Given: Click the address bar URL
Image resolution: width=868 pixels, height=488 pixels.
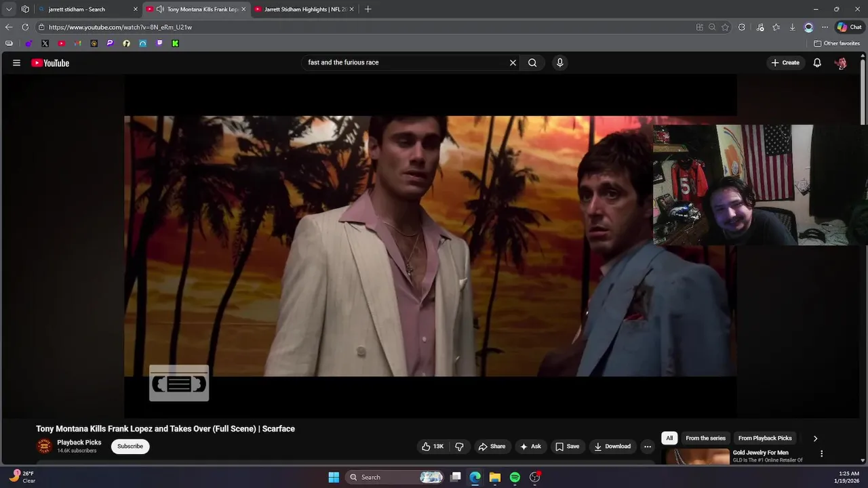Looking at the screenshot, I should coord(120,27).
